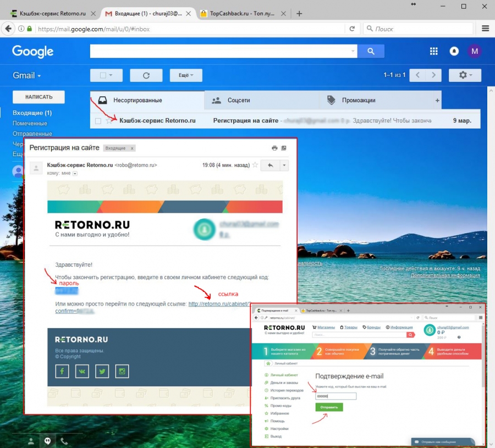This screenshot has width=495, height=448.
Task: Click the Отправить button in Retorno window
Action: pyautogui.click(x=329, y=407)
